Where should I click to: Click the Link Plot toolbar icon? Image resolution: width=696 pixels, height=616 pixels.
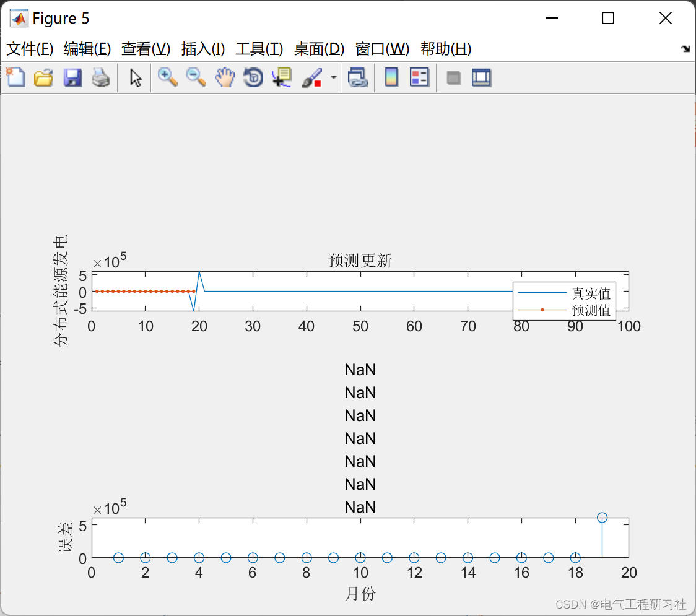coord(357,77)
